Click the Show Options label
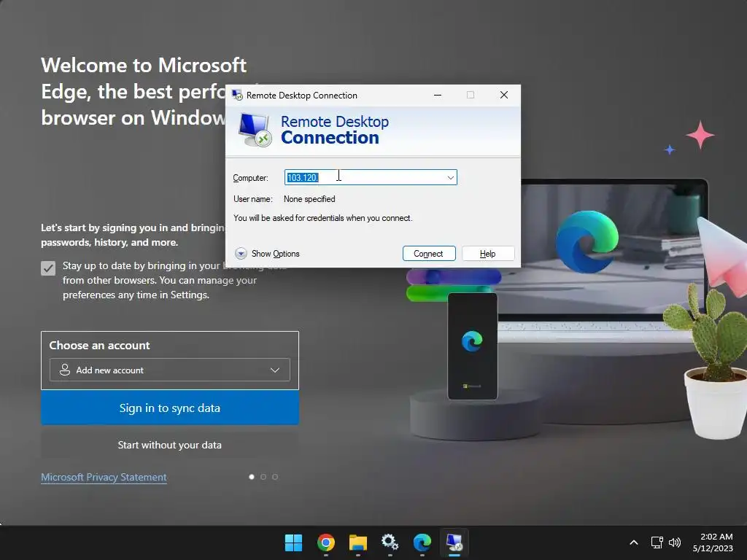Image resolution: width=747 pixels, height=560 pixels. (275, 254)
